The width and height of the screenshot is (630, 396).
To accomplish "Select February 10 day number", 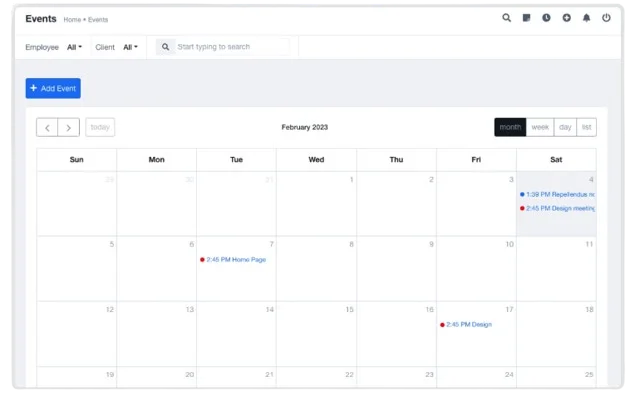I will tap(509, 244).
